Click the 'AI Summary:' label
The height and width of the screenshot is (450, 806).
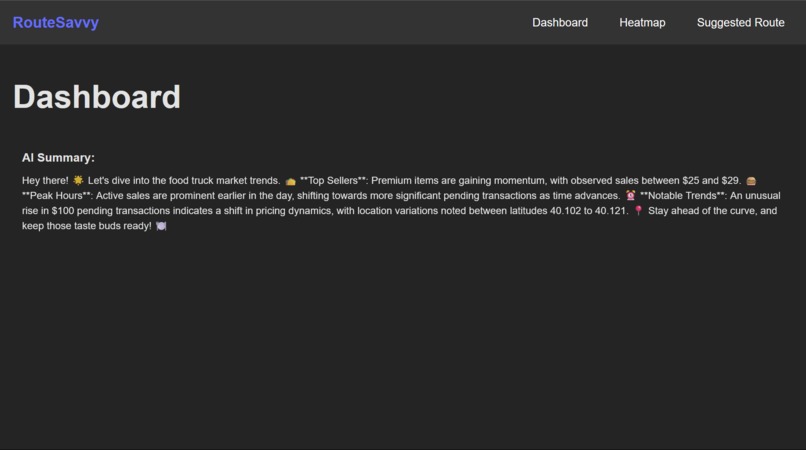[x=58, y=158]
